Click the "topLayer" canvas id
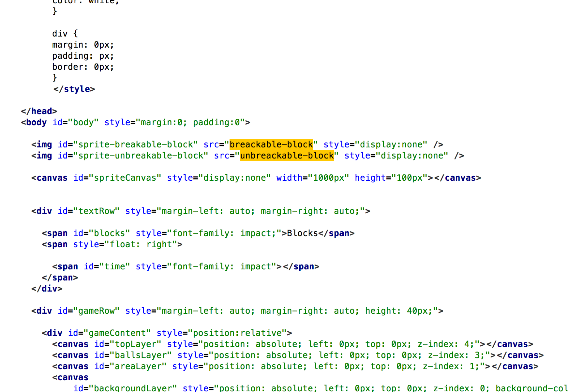Screen dimensions: 568x392 [x=135, y=344]
